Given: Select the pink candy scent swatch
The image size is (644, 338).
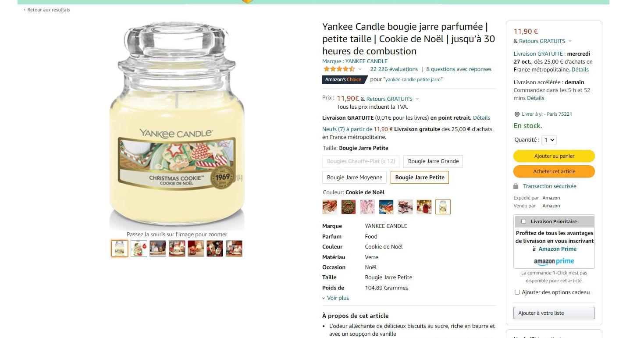Looking at the screenshot, I should [367, 206].
